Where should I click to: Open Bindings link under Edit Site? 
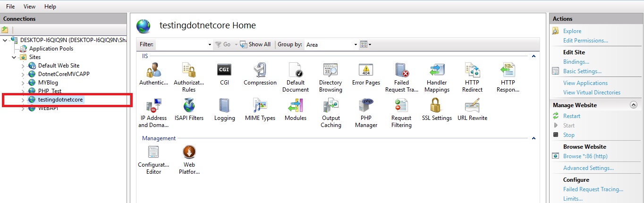[x=576, y=62]
